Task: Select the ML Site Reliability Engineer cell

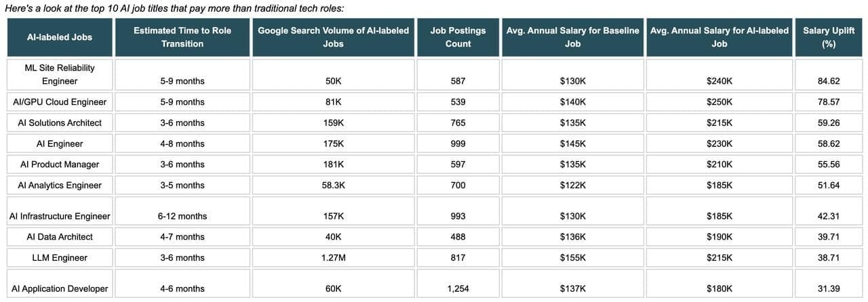Action: point(60,74)
